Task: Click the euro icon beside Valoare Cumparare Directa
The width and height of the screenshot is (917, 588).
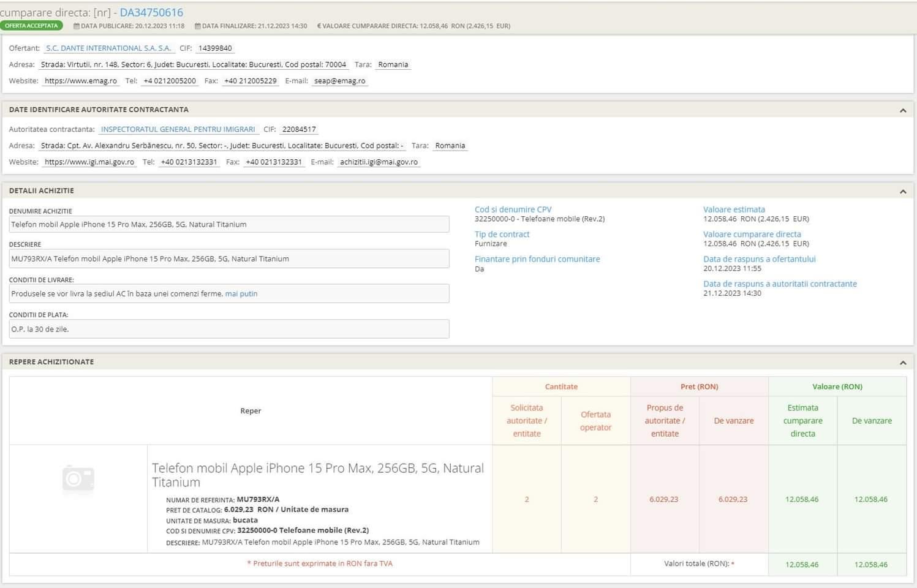Action: [319, 26]
